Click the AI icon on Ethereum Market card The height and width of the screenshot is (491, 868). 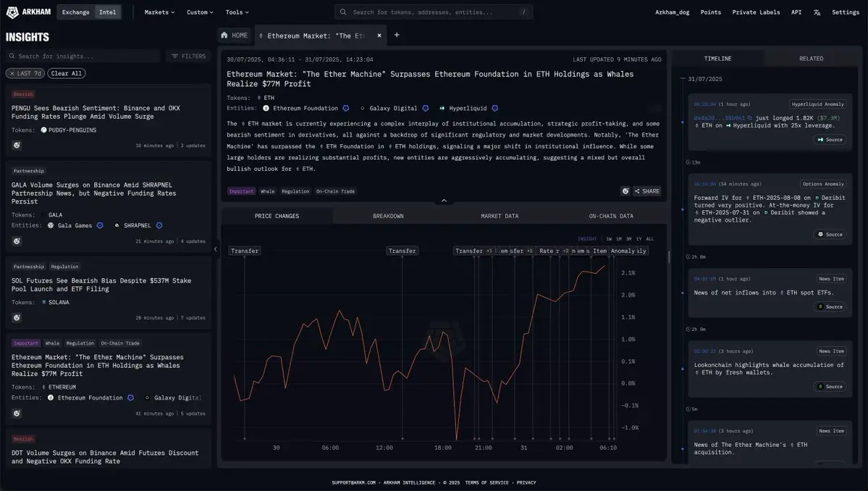(x=17, y=413)
